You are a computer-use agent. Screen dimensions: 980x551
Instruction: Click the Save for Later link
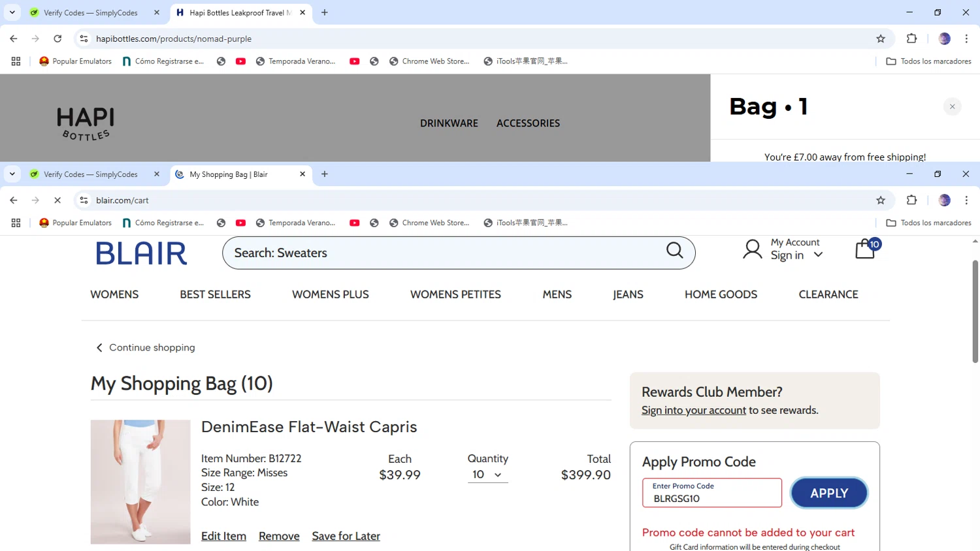tap(346, 536)
